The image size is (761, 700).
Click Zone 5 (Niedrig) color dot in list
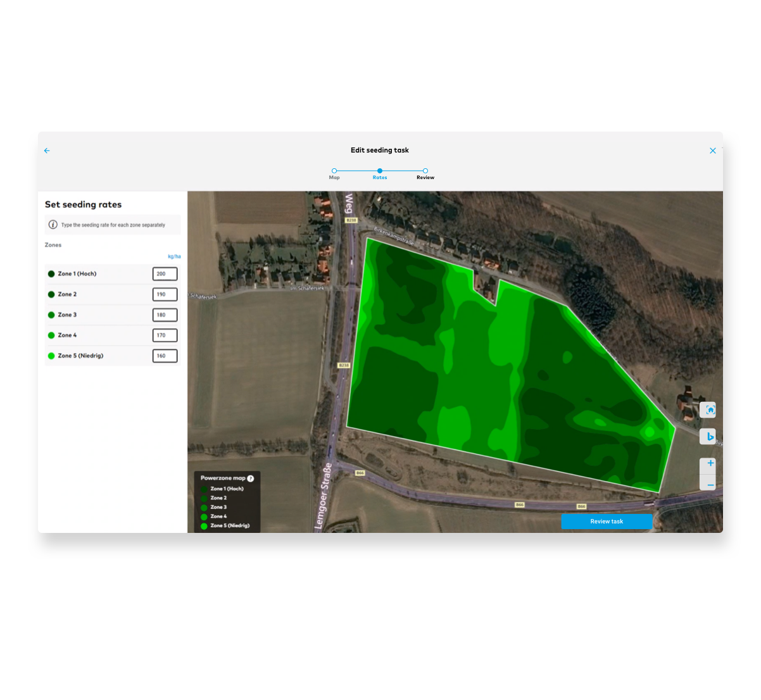coord(51,356)
